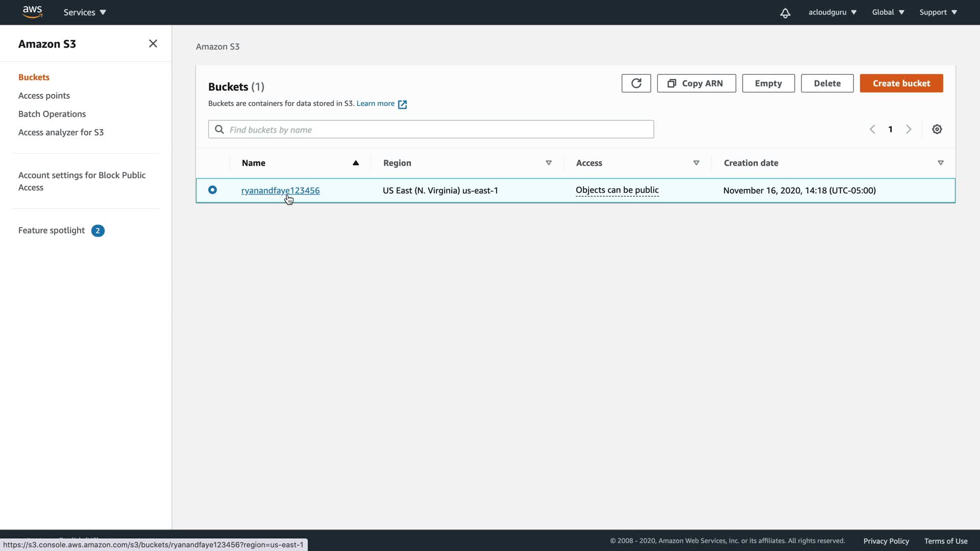The width and height of the screenshot is (980, 551).
Task: Open the ryanandfaye123456 bucket link
Action: point(280,190)
